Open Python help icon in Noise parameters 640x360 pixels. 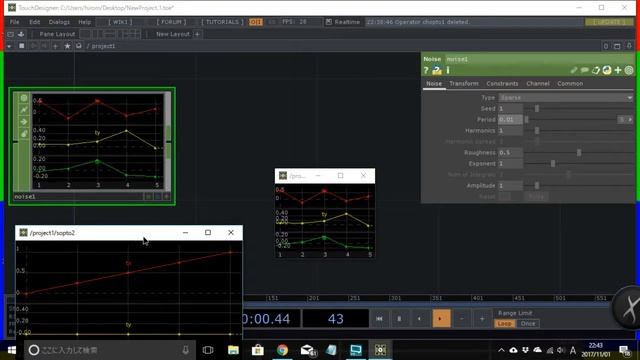point(437,70)
